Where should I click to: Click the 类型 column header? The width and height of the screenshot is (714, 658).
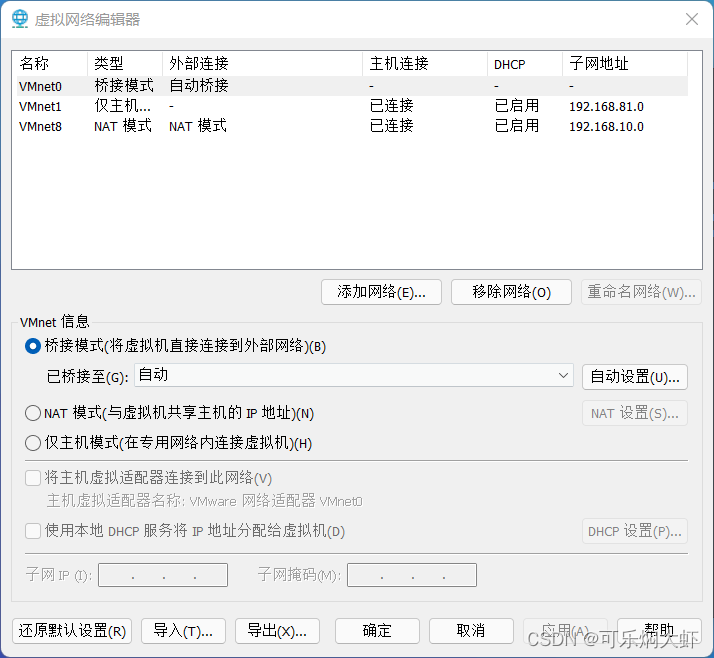pyautogui.click(x=125, y=64)
